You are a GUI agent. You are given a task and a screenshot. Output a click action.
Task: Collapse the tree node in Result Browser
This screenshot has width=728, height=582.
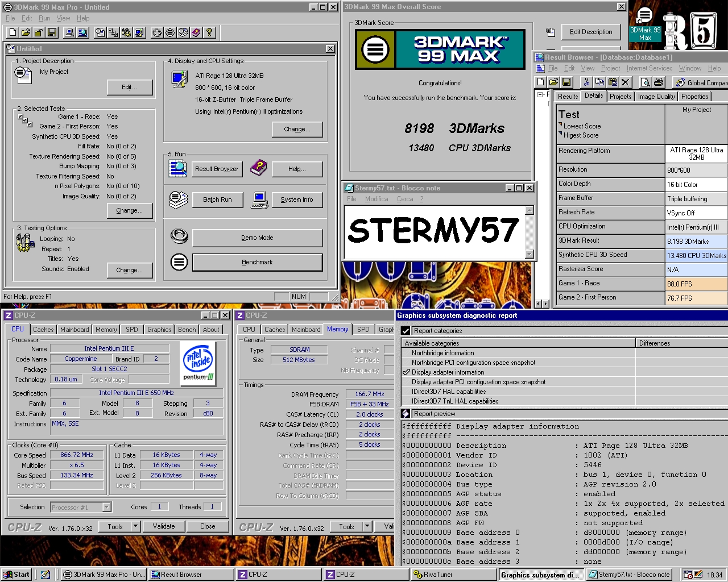(x=540, y=95)
